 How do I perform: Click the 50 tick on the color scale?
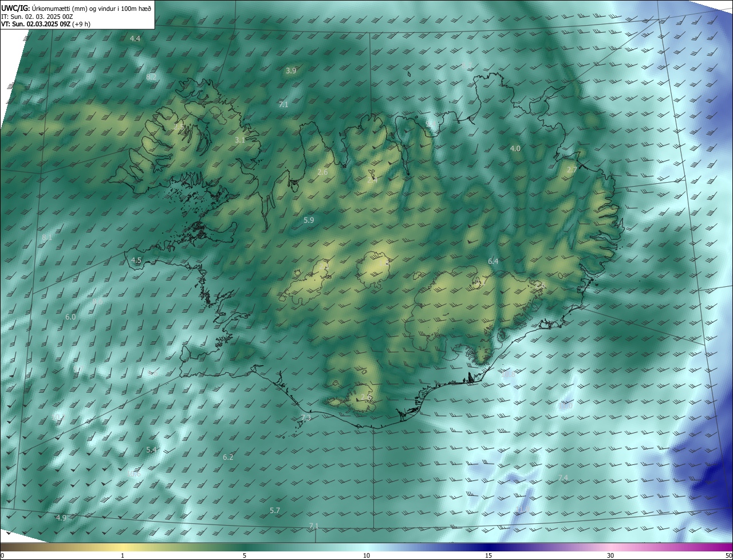click(x=728, y=555)
